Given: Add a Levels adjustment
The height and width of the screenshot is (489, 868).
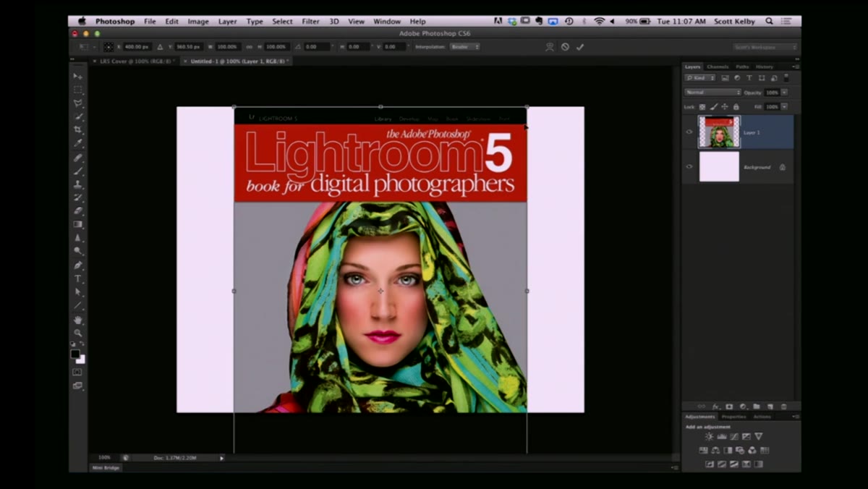Looking at the screenshot, I should point(721,436).
